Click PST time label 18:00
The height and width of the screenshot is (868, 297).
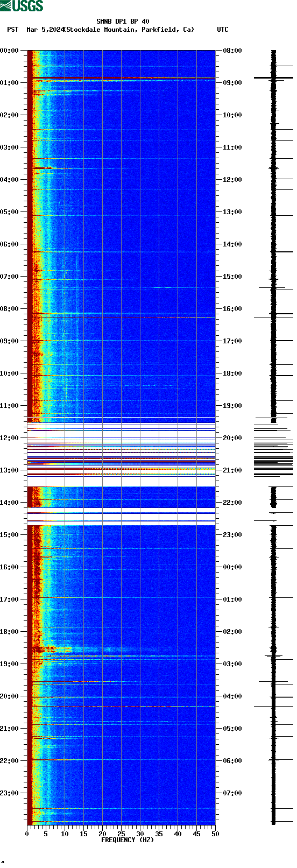(9, 632)
